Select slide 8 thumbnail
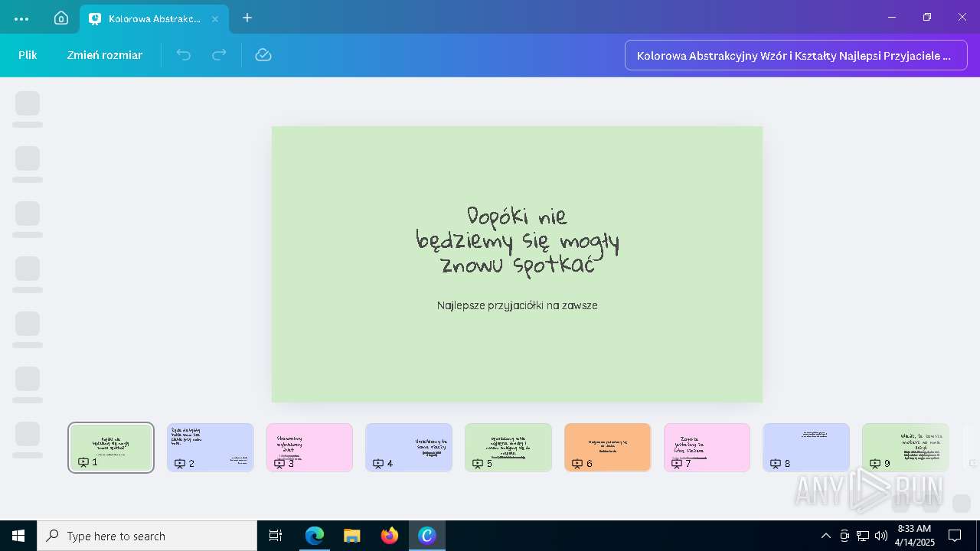 click(x=806, y=448)
